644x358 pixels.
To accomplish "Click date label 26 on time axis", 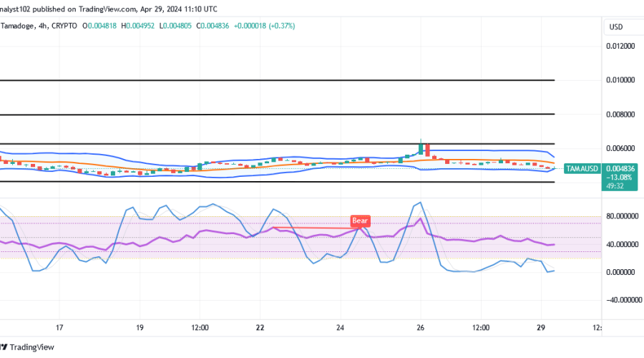I will click(420, 328).
